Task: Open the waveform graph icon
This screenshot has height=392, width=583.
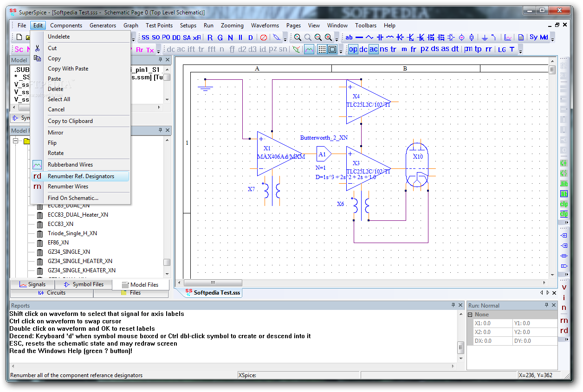Action: (x=508, y=38)
